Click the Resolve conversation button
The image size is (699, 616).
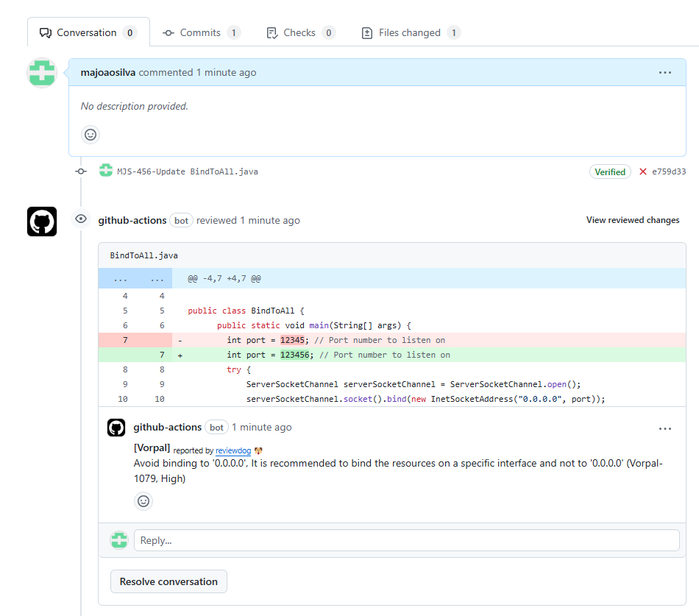click(168, 581)
